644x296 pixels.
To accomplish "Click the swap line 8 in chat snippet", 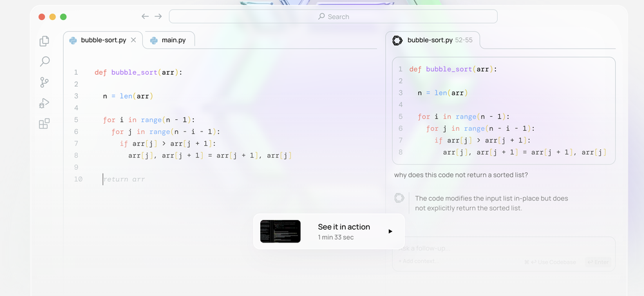I will pos(524,153).
